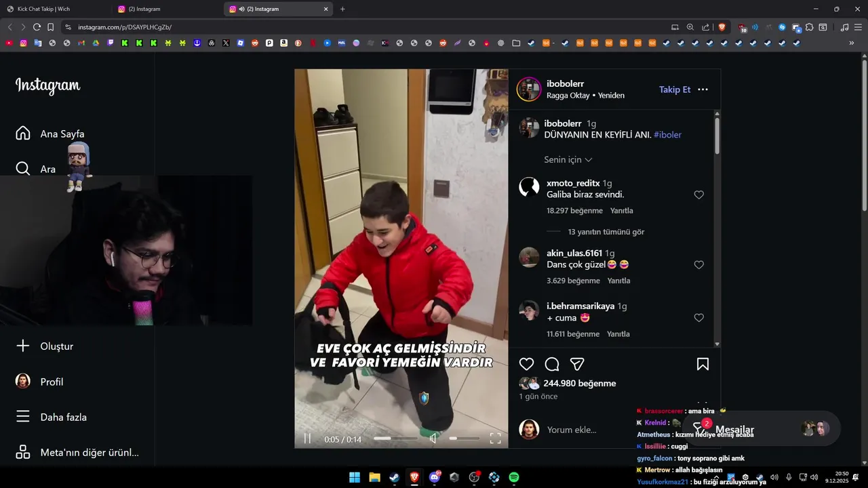868x488 pixels.
Task: Open the Mesajlar messages popup
Action: pyautogui.click(x=761, y=430)
